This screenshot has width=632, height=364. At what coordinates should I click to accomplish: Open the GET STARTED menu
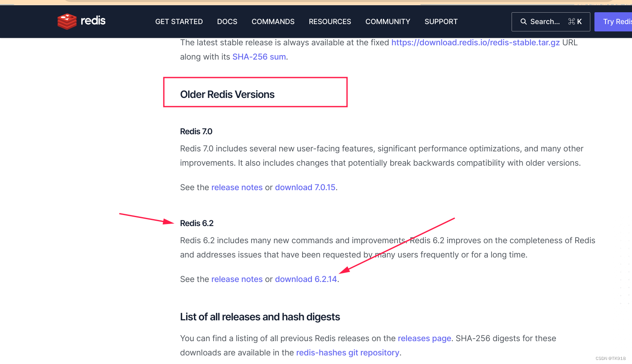pos(179,22)
